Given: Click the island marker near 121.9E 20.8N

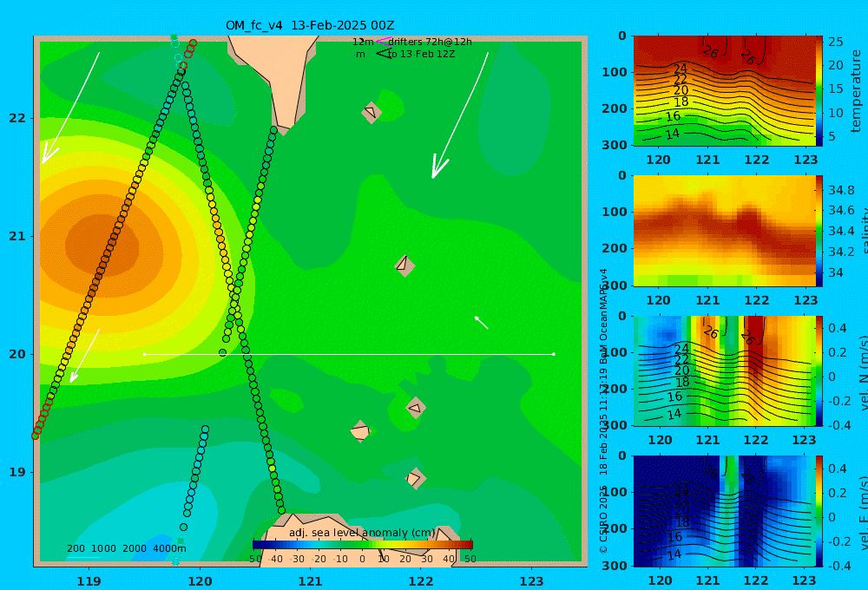Looking at the screenshot, I should [x=404, y=265].
